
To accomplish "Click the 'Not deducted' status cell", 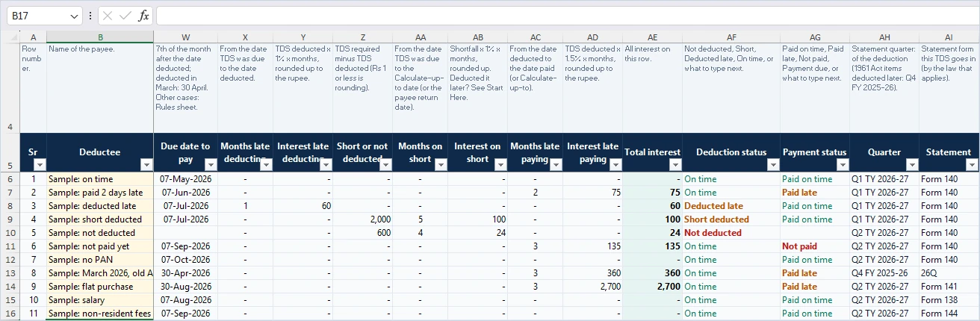I will pyautogui.click(x=731, y=233).
